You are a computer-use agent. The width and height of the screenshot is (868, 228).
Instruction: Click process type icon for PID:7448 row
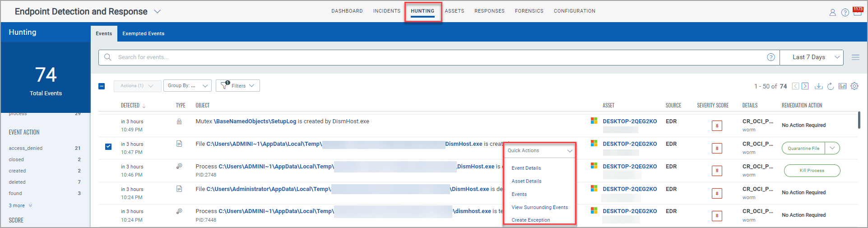click(x=179, y=211)
